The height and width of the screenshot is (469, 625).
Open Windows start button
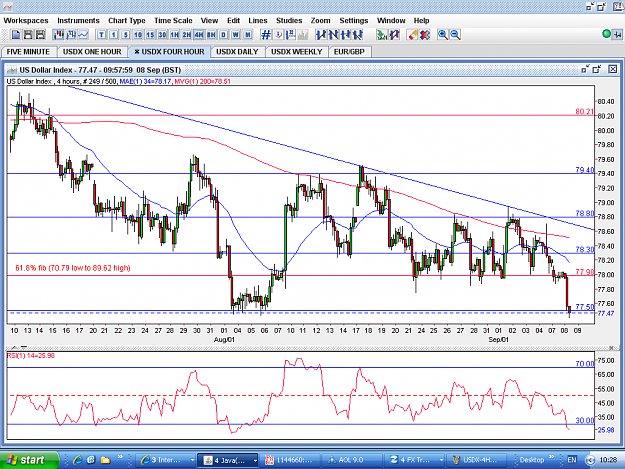[29, 460]
